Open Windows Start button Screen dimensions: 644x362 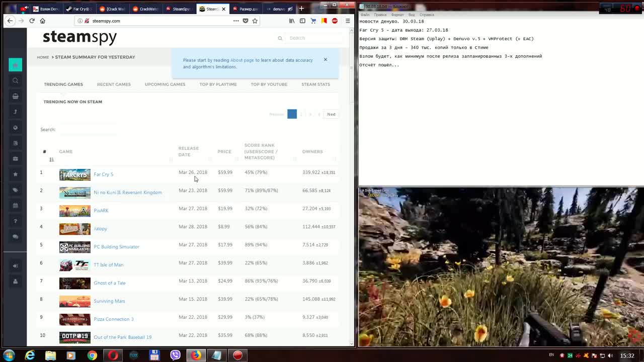coord(9,355)
